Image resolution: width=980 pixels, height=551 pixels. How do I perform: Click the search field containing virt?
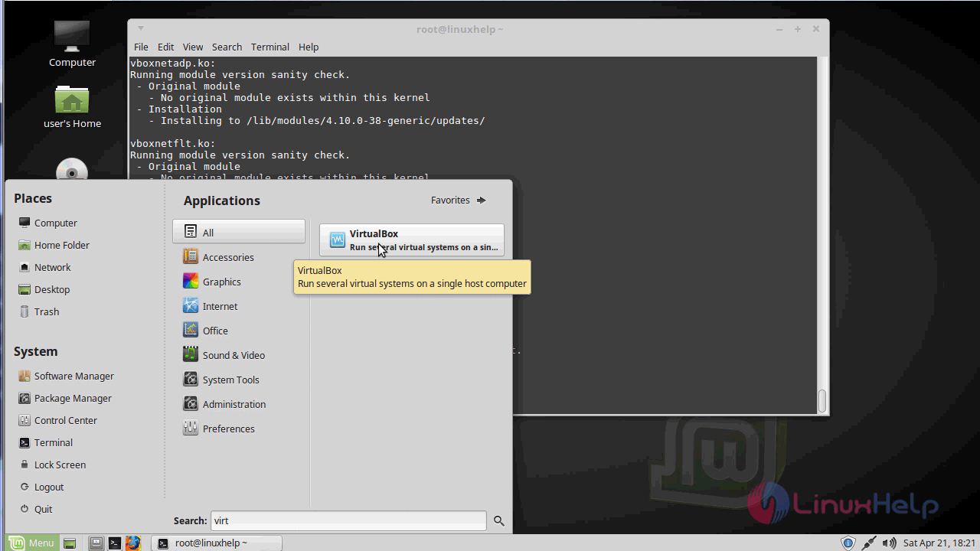click(x=348, y=520)
